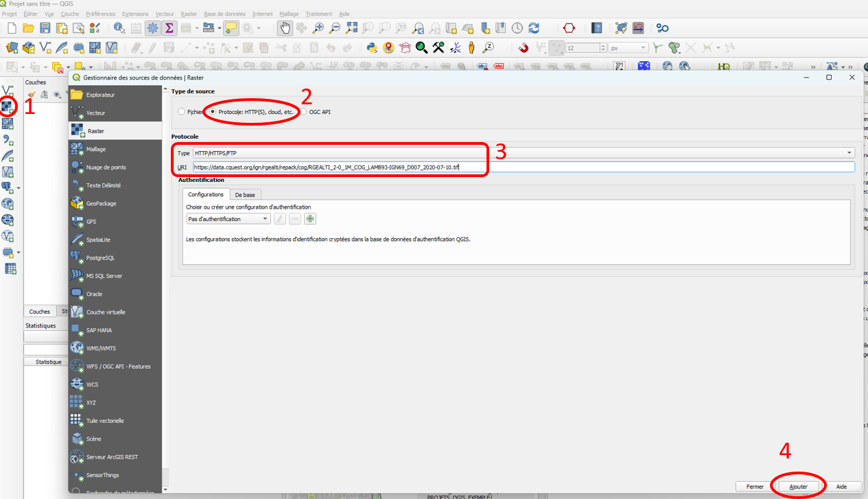Create a new project with the blank page icon
Screen dimensions: 868x499
coord(12,28)
